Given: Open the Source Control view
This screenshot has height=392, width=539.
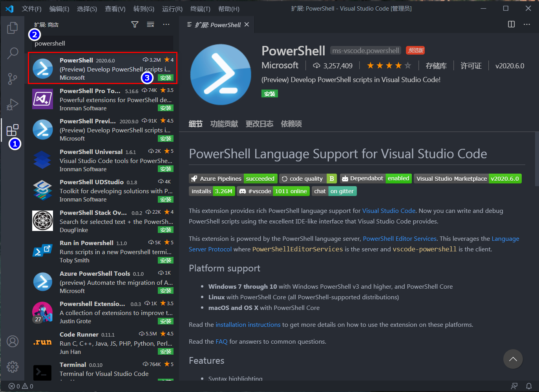Looking at the screenshot, I should (13, 79).
